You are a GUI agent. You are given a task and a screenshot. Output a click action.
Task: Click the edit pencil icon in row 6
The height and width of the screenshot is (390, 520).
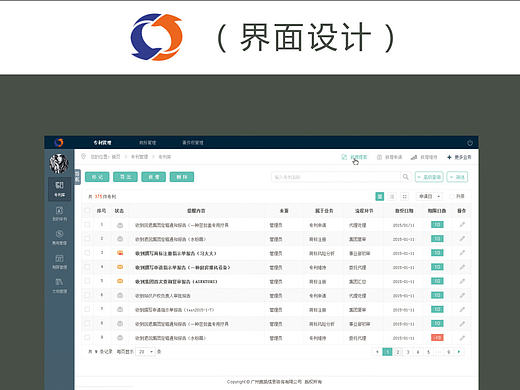[x=462, y=295]
